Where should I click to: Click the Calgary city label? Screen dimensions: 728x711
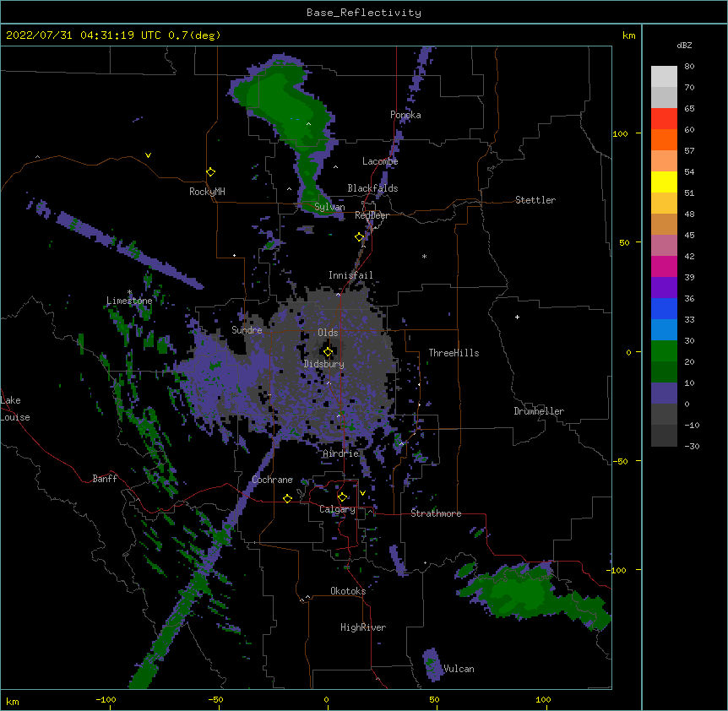pyautogui.click(x=337, y=509)
